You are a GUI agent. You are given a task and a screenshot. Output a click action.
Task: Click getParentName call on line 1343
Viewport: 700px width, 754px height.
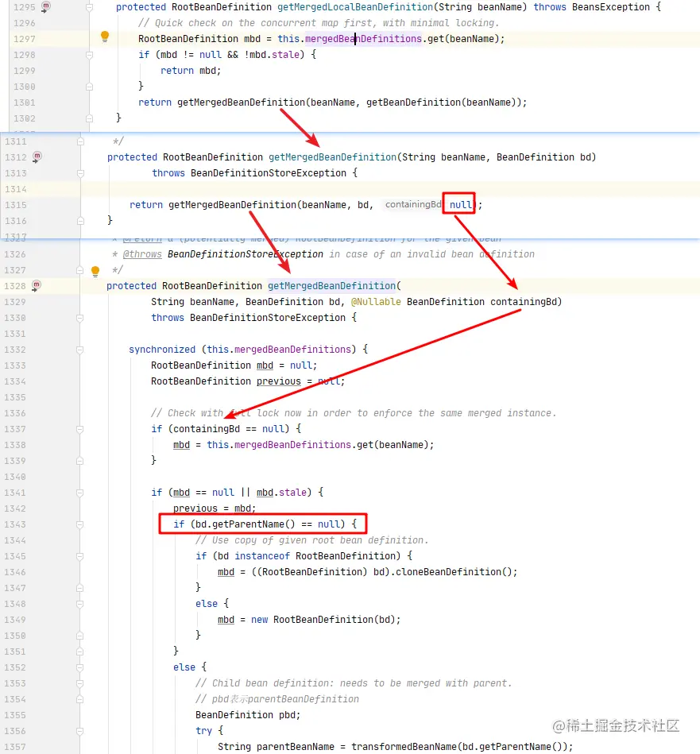coord(253,524)
